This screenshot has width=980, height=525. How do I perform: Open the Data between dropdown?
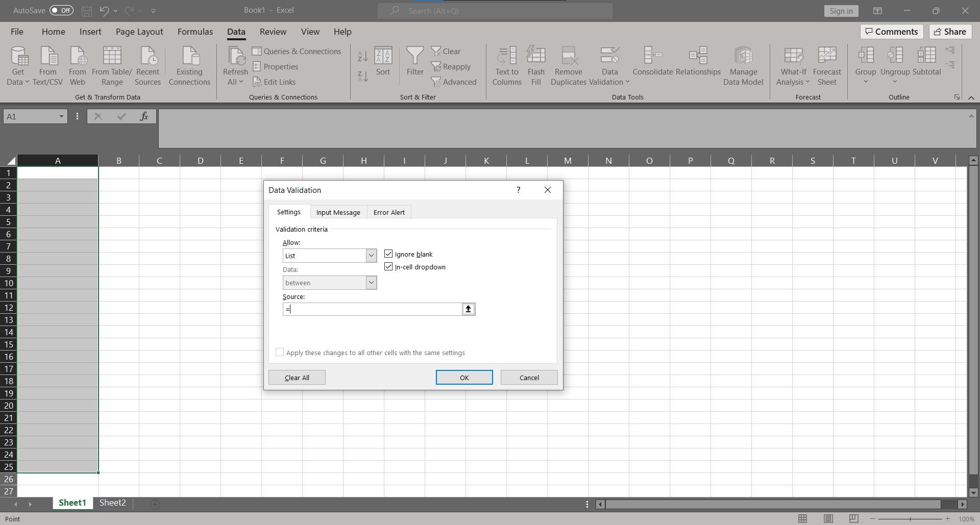click(x=371, y=283)
